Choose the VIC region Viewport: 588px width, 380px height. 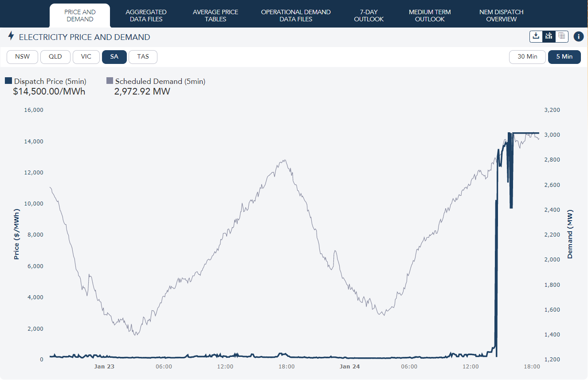pyautogui.click(x=86, y=57)
